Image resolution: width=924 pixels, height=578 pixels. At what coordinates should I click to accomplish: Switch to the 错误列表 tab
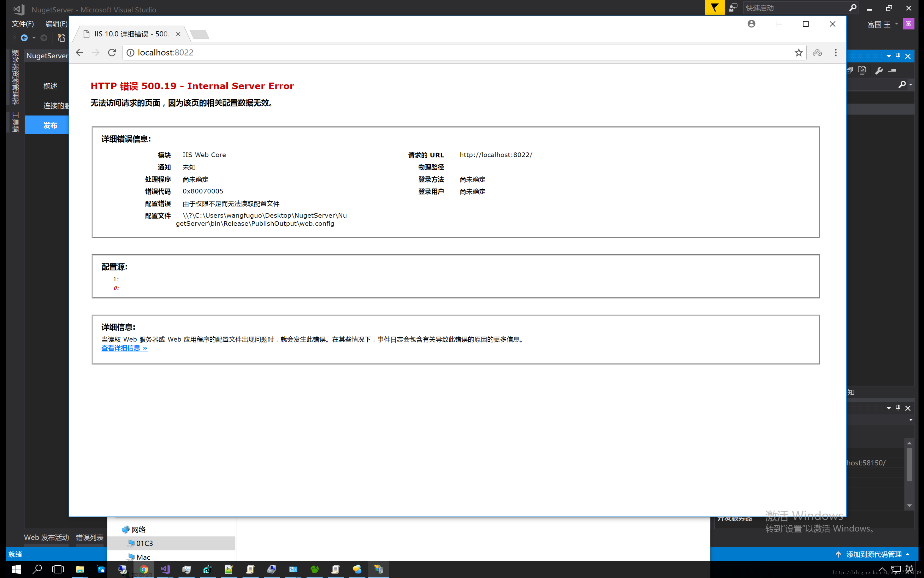[x=89, y=537]
